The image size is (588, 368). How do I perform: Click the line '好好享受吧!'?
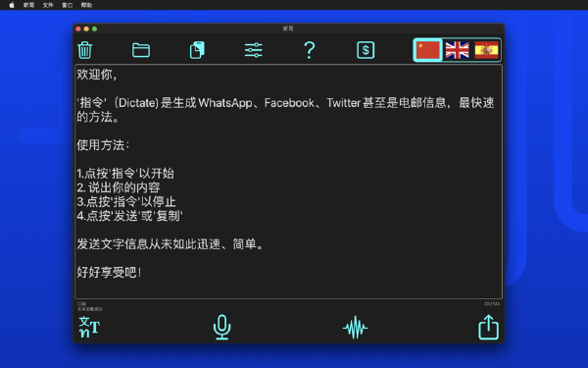tap(109, 272)
